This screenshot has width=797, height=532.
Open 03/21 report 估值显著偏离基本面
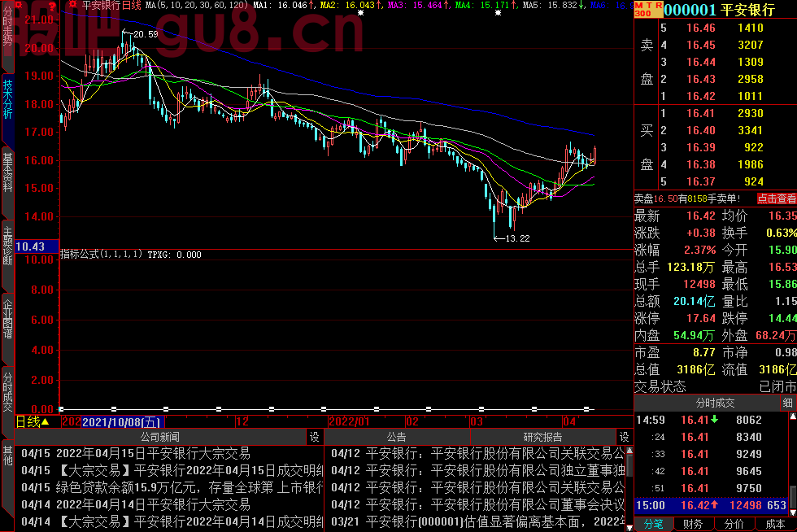pyautogui.click(x=478, y=521)
